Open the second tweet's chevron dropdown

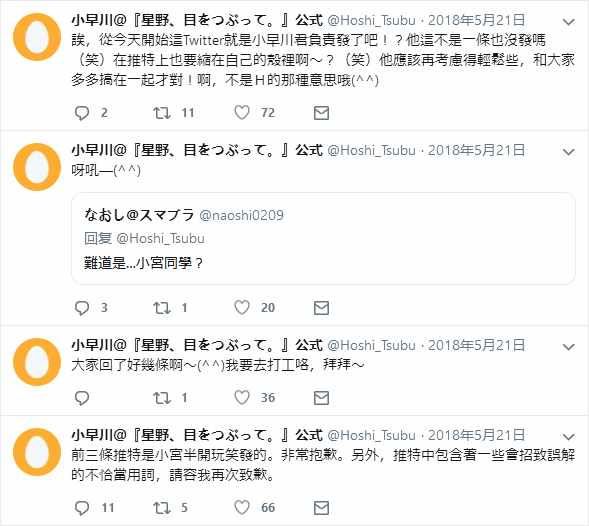pyautogui.click(x=569, y=152)
